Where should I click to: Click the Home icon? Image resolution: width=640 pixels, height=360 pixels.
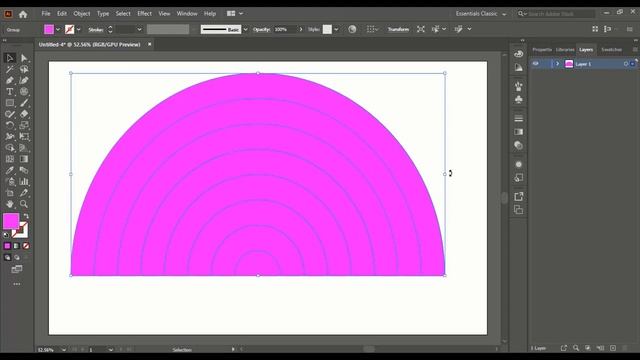click(23, 14)
